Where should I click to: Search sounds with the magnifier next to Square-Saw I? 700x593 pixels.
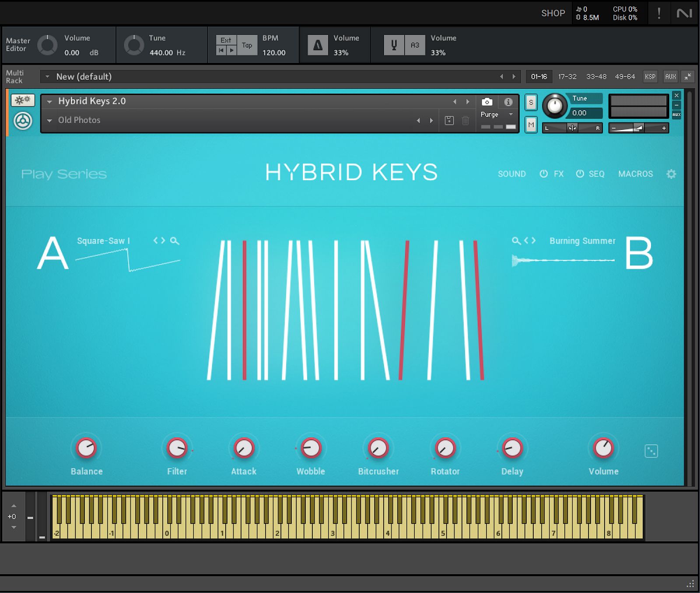[x=175, y=241]
